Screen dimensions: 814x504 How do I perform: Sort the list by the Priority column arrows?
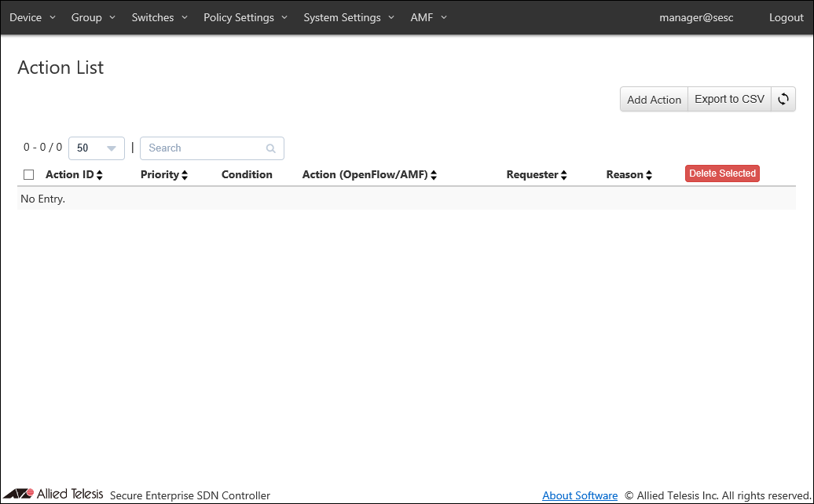[185, 175]
